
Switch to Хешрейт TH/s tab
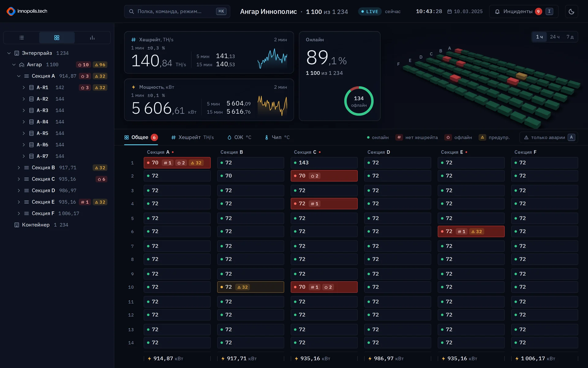point(192,137)
